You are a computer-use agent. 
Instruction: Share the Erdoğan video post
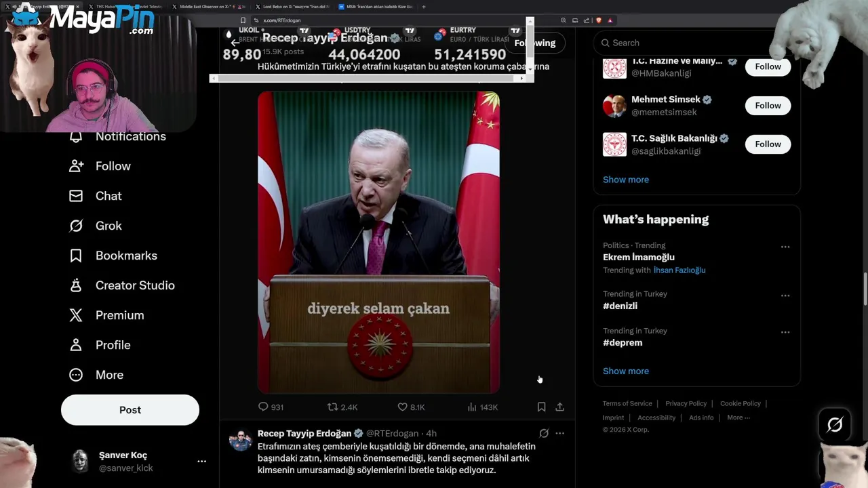tap(559, 407)
